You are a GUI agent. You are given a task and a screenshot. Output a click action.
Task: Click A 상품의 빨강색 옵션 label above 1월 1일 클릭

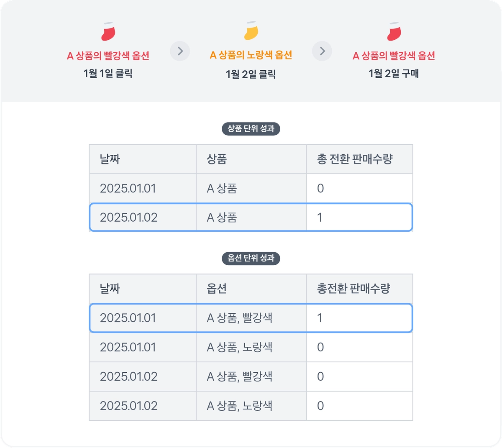pyautogui.click(x=108, y=56)
